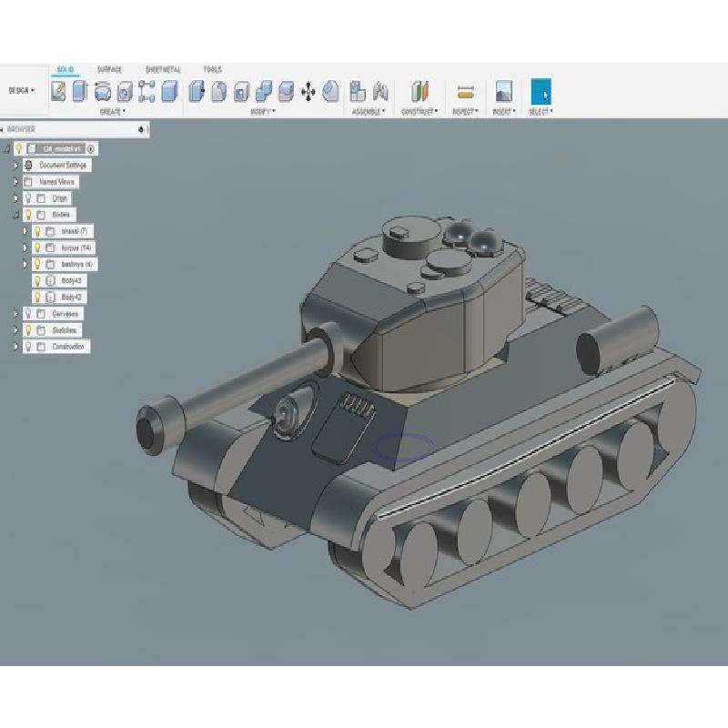Open the Sheet Metal tab
Viewport: 728px width, 728px height.
click(x=163, y=69)
